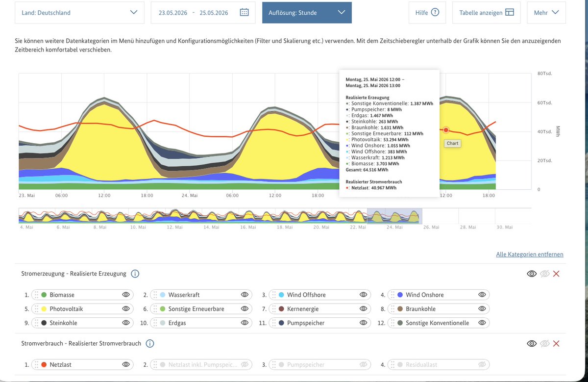Viewport: 588px width, 382px height.
Task: Click Alle Kategorien entfernen link
Action: click(530, 254)
